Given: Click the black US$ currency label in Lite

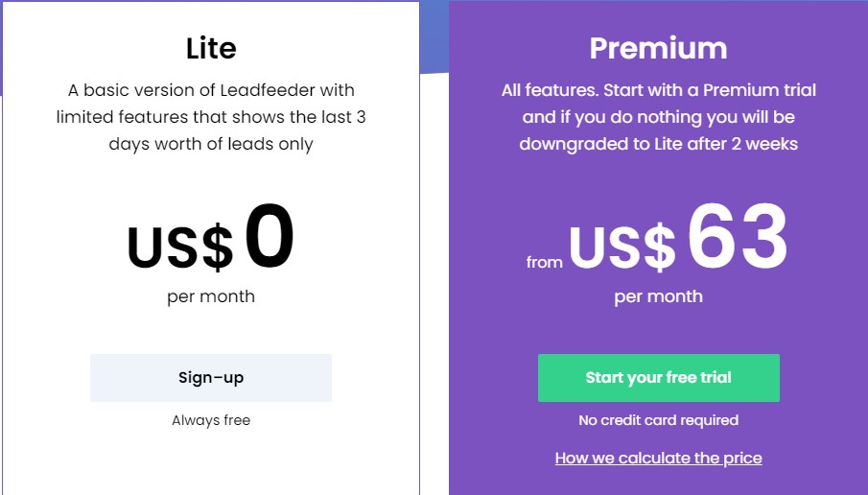Looking at the screenshot, I should tap(180, 247).
